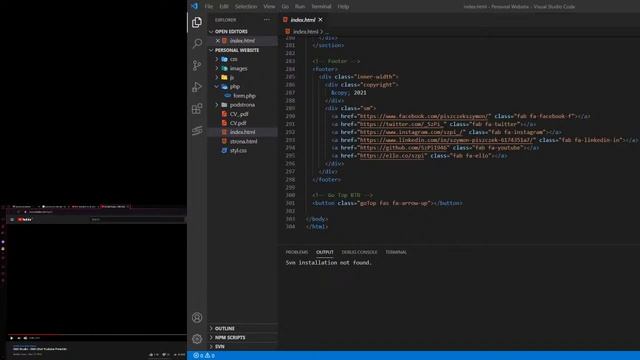Open the Run menu

300,7
